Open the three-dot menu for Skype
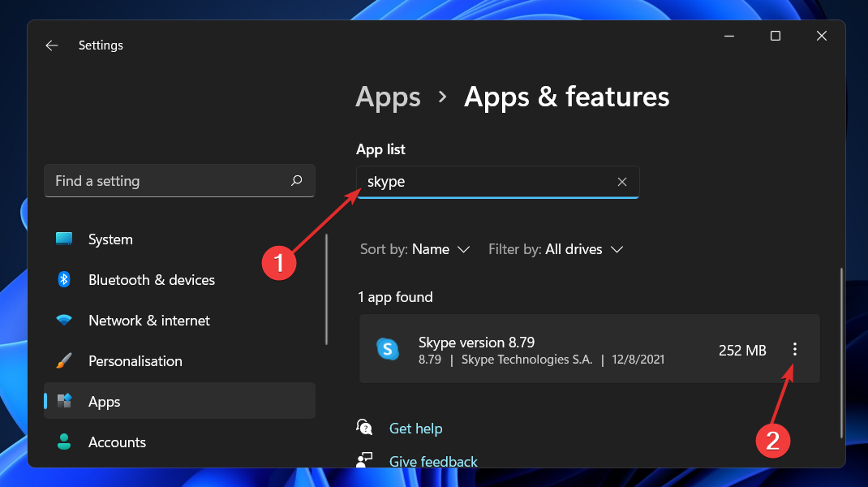 coord(794,349)
